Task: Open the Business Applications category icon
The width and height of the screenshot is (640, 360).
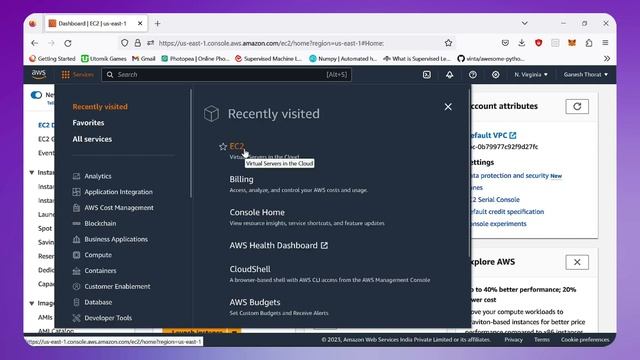Action: (x=76, y=239)
